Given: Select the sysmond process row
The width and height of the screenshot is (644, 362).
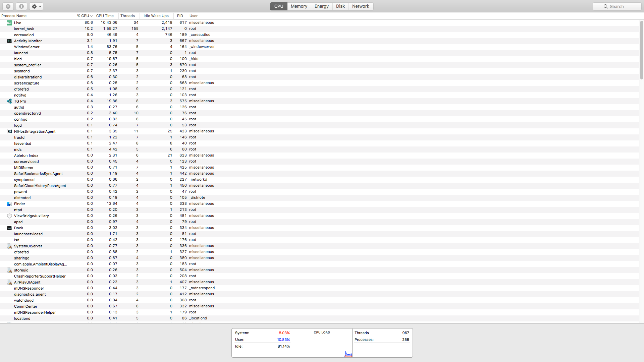Looking at the screenshot, I should (319, 71).
